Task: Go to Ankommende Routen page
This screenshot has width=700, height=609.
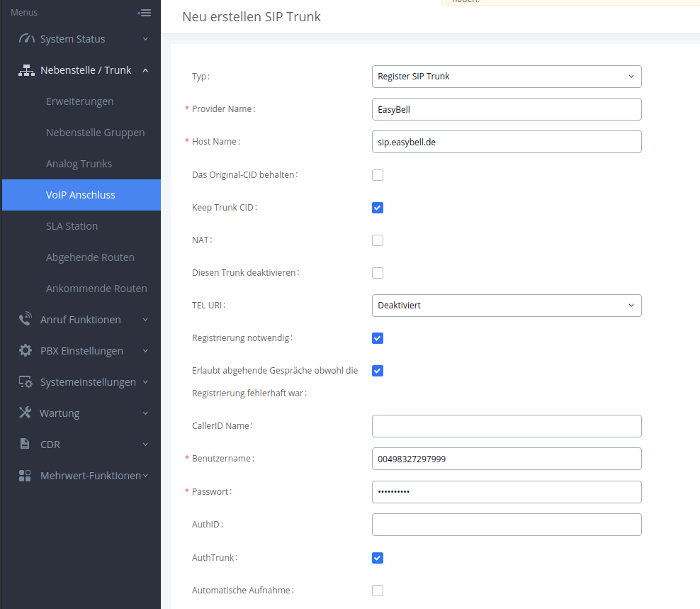Action: tap(96, 289)
